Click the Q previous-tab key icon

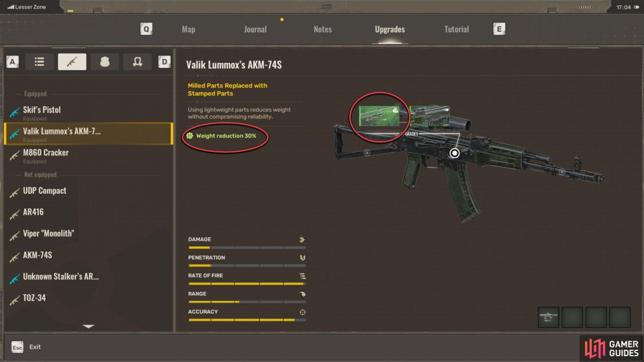click(x=146, y=29)
